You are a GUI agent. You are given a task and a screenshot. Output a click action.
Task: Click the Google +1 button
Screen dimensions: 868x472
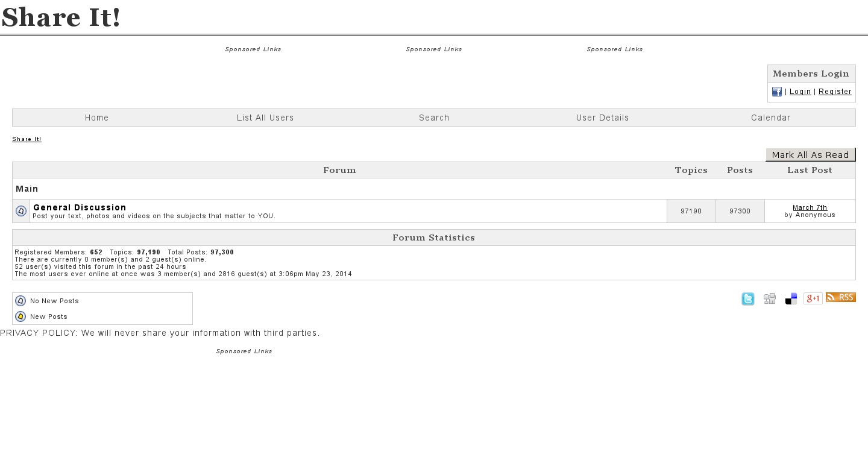813,298
